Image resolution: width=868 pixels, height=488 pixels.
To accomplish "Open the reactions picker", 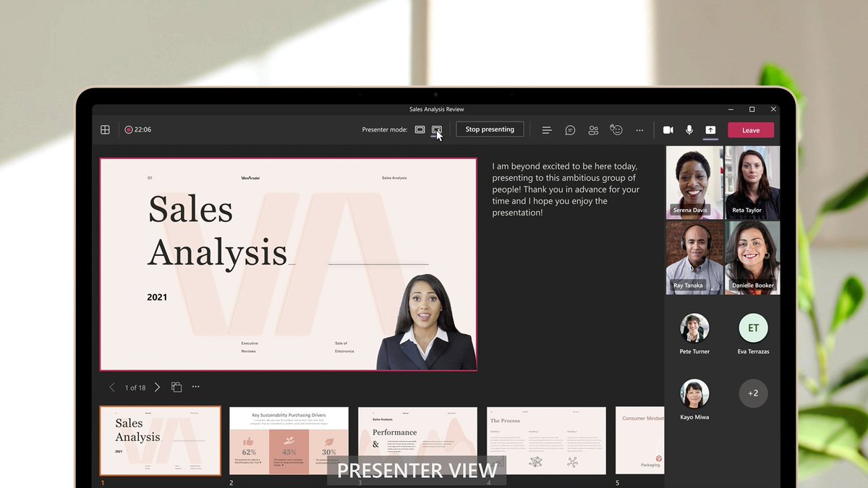I will point(616,129).
